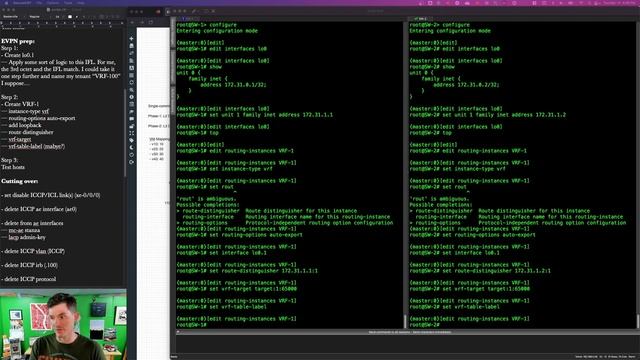Click the 'VNI Mapping' text in diagram window
This screenshot has height=360, width=640.
pos(159,139)
